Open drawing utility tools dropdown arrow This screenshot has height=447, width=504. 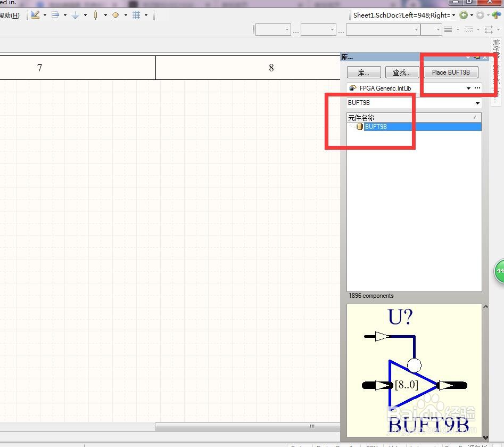(45, 15)
